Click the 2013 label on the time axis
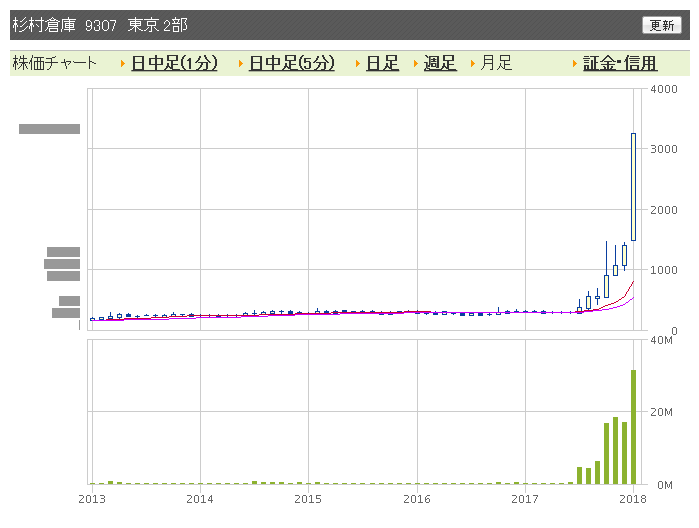The width and height of the screenshot is (699, 528). pyautogui.click(x=92, y=499)
